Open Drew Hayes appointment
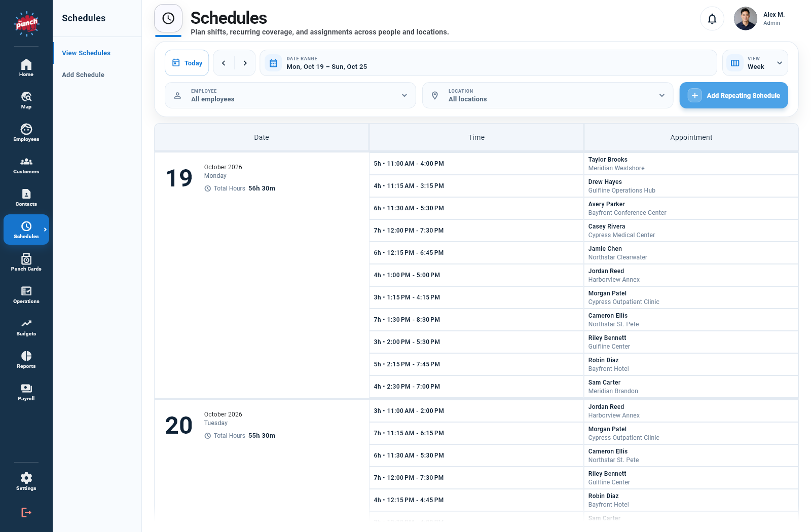Image resolution: width=811 pixels, height=532 pixels. (x=691, y=186)
